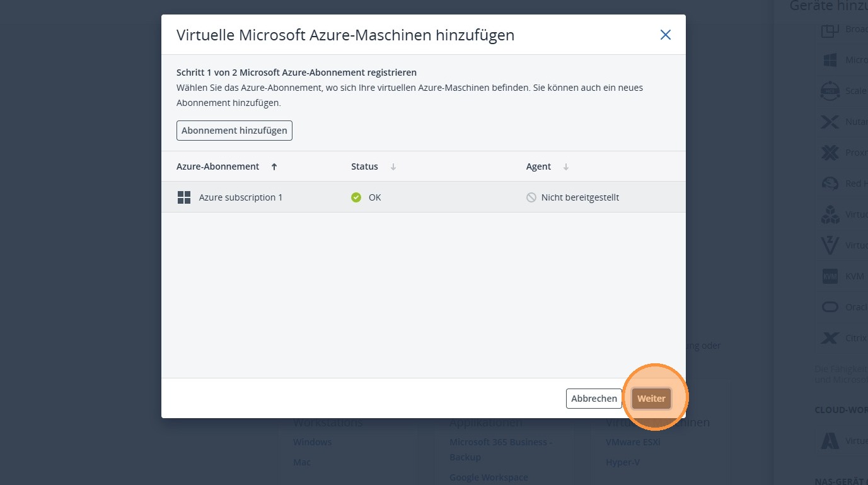
Task: Sort the Agent column arrow
Action: pos(566,167)
